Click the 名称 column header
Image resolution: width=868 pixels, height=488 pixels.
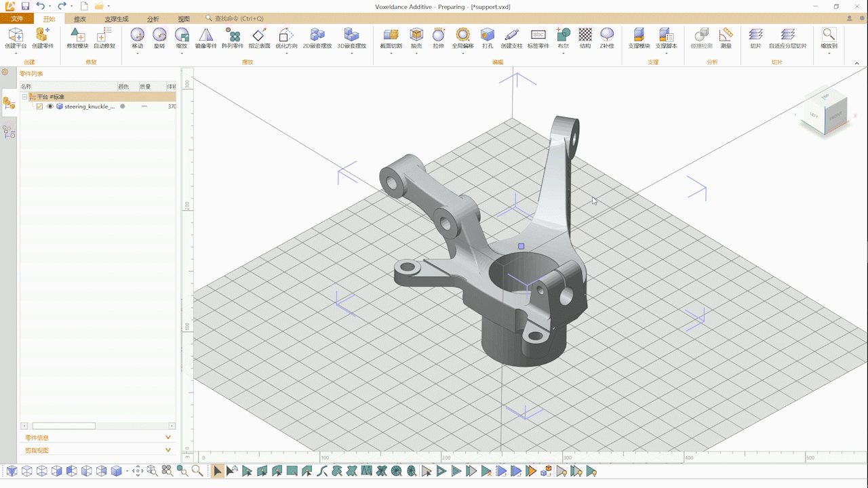click(68, 87)
